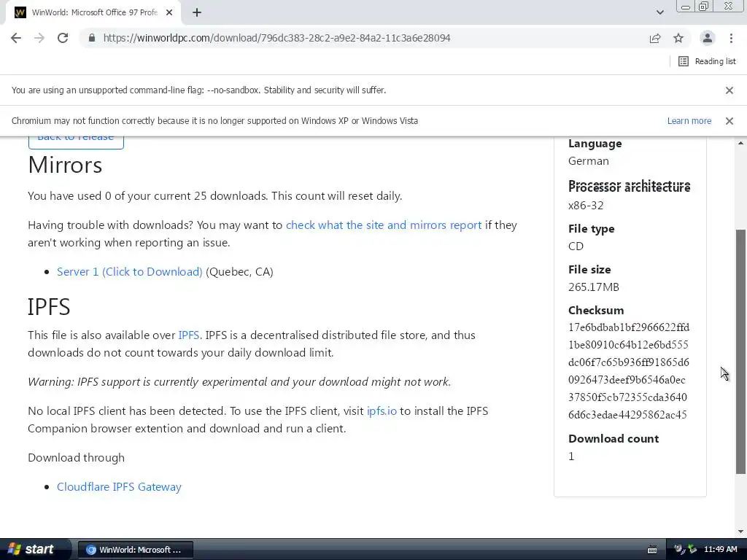
Task: Bookmark this page with the star icon
Action: pyautogui.click(x=678, y=38)
